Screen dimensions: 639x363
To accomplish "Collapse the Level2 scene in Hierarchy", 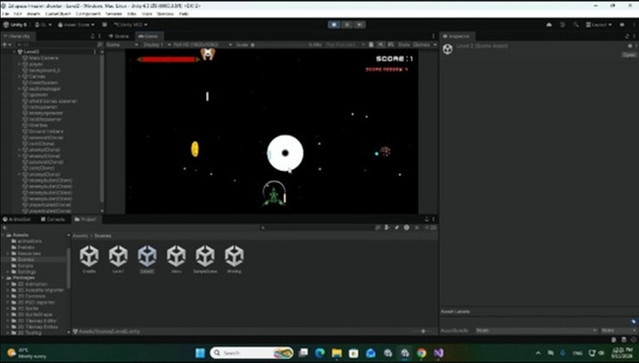I will (14, 52).
